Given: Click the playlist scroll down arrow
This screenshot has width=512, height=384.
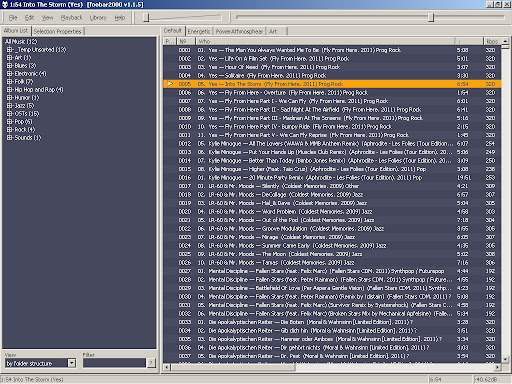Looking at the screenshot, I should [x=505, y=359].
